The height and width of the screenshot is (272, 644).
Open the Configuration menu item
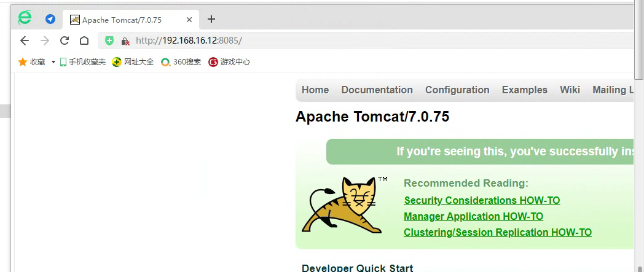click(x=457, y=90)
